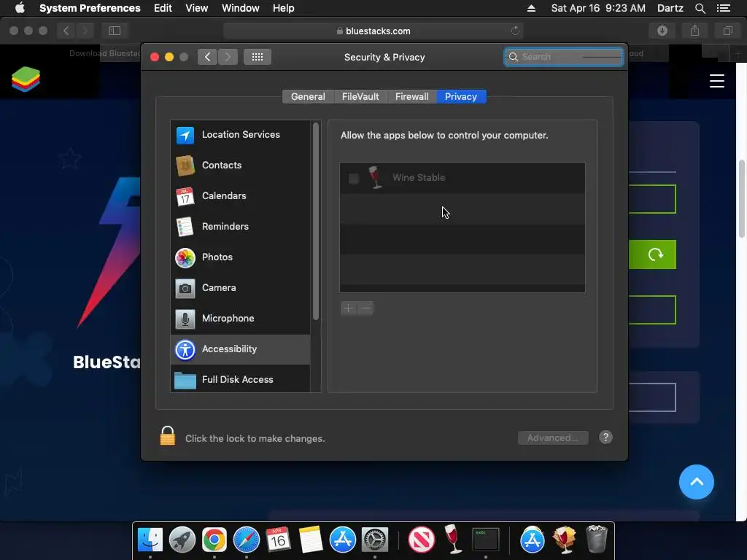Select the Microphone icon in privacy list
The image size is (747, 560).
185,319
